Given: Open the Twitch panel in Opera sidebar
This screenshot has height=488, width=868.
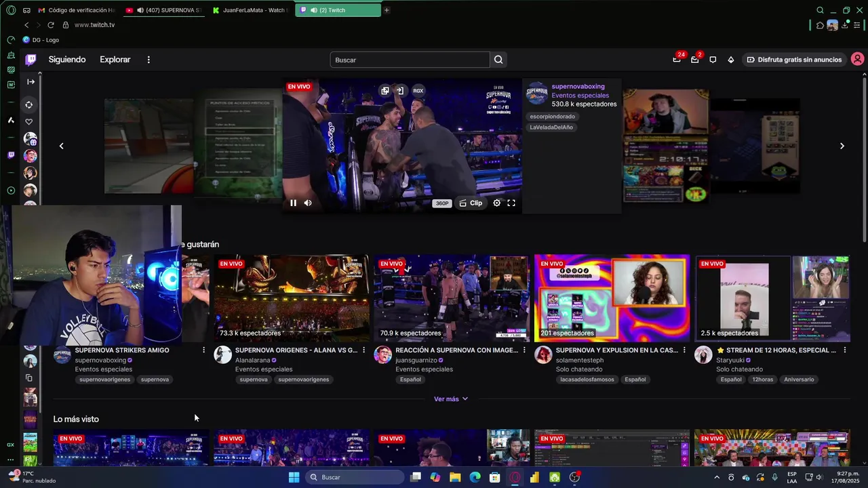Looking at the screenshot, I should [x=11, y=155].
